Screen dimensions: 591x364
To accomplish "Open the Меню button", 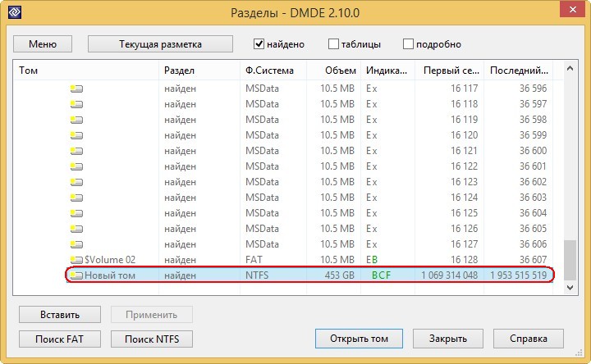I will click(x=43, y=44).
